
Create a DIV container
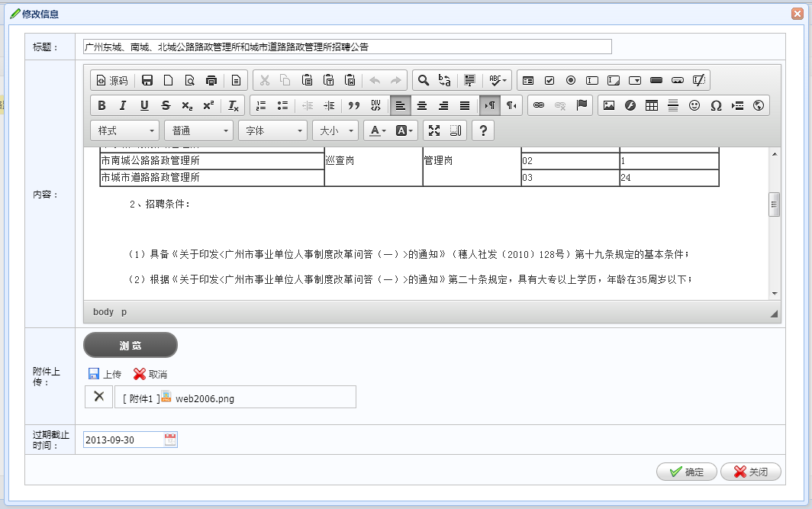coord(375,105)
